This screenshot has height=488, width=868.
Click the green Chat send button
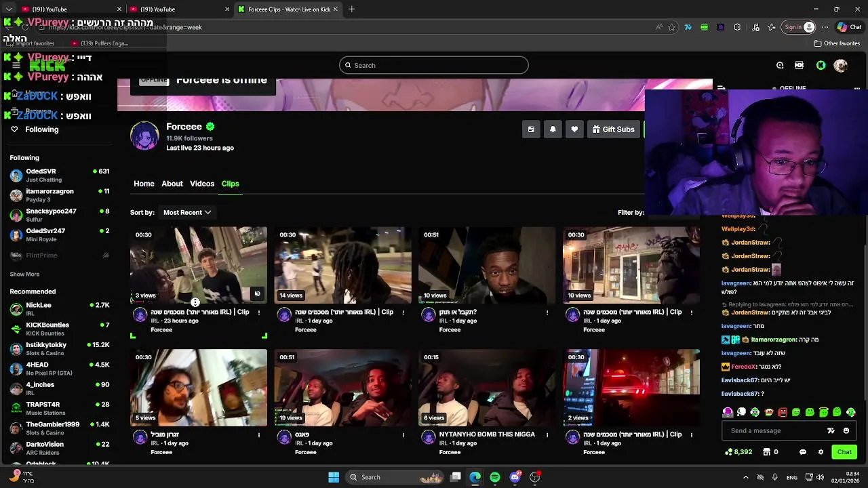[844, 452]
